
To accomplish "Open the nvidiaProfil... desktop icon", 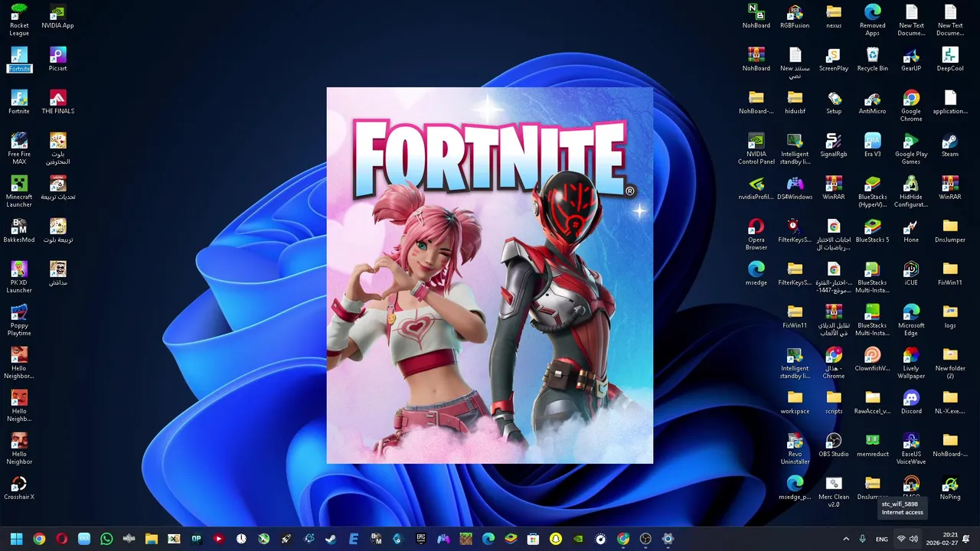I will pos(756,187).
